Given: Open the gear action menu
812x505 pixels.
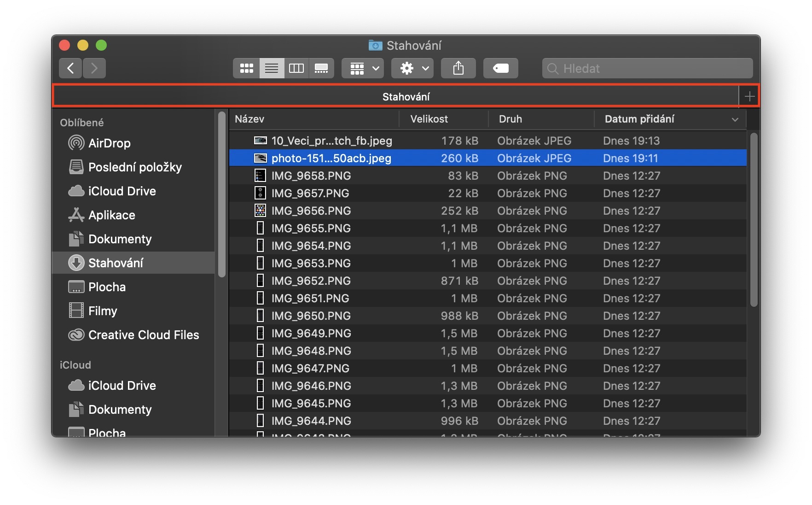Looking at the screenshot, I should 412,69.
